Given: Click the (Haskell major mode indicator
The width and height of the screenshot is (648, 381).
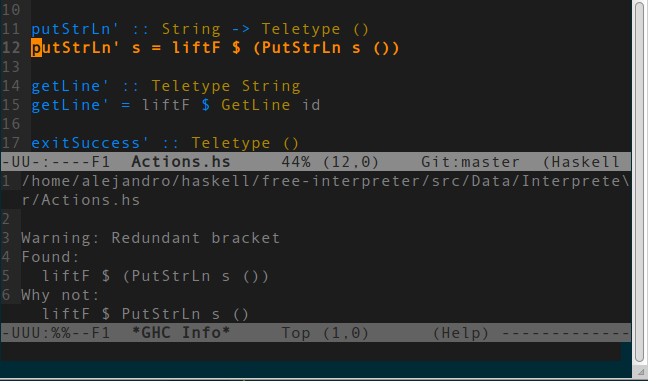Looking at the screenshot, I should pos(581,162).
